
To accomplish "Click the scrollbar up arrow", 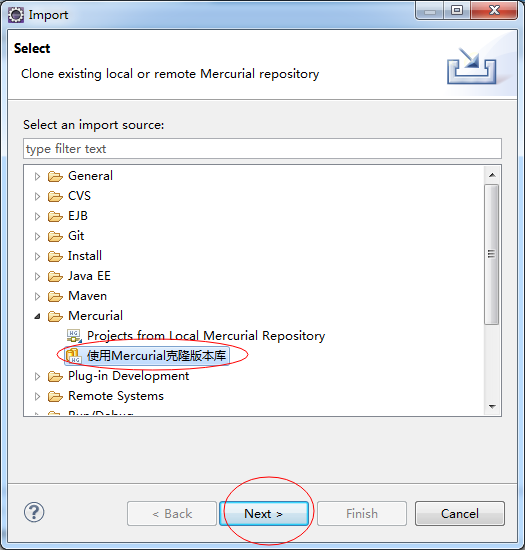I will pos(492,175).
